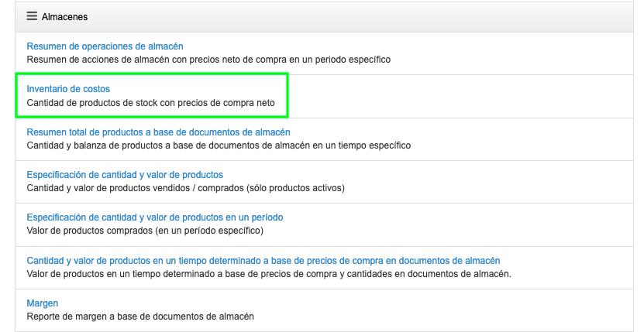Click the empty gray Almacenes header bar
644x332 pixels.
[387, 16]
